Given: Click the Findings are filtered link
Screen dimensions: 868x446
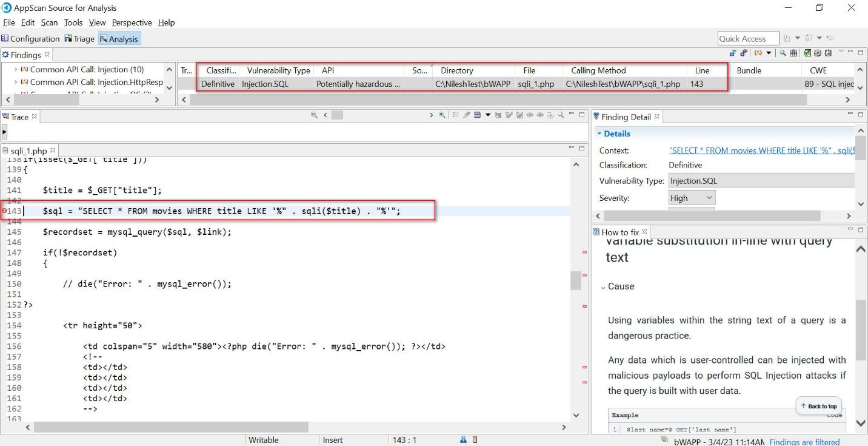Looking at the screenshot, I should (804, 442).
